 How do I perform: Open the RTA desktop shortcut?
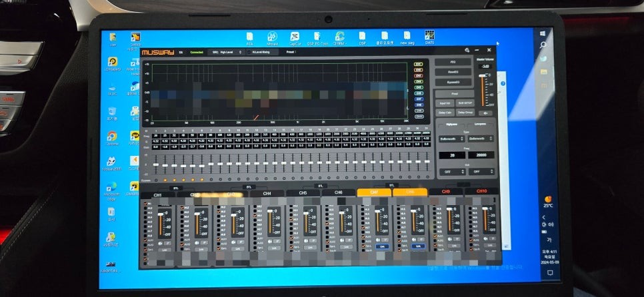[x=250, y=37]
